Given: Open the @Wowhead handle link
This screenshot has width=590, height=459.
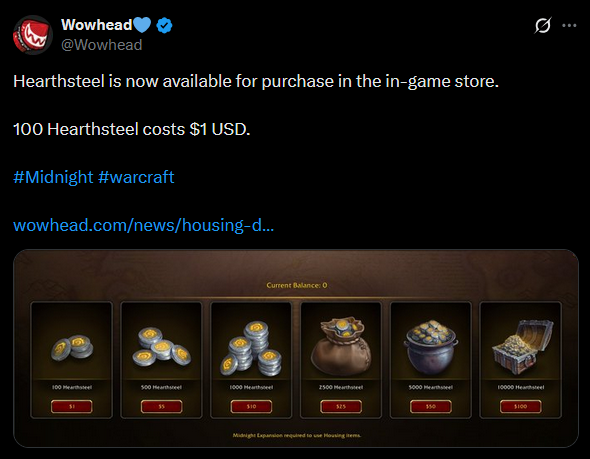Looking at the screenshot, I should pyautogui.click(x=101, y=45).
